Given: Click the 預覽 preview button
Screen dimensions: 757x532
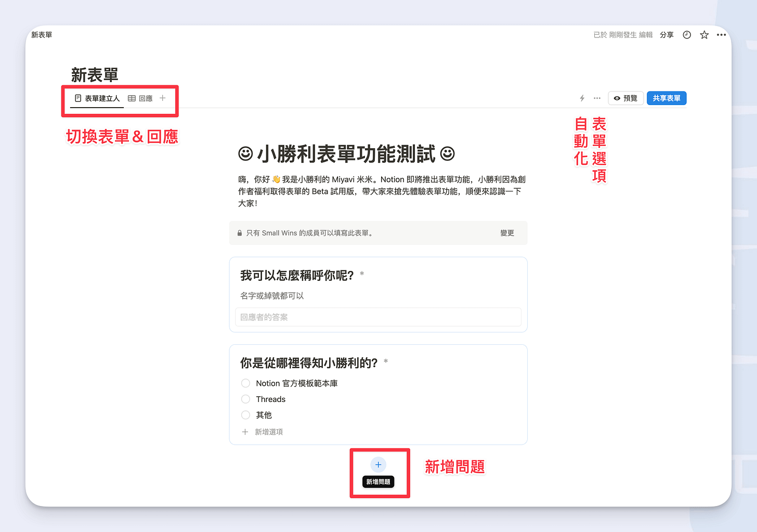Looking at the screenshot, I should (626, 98).
